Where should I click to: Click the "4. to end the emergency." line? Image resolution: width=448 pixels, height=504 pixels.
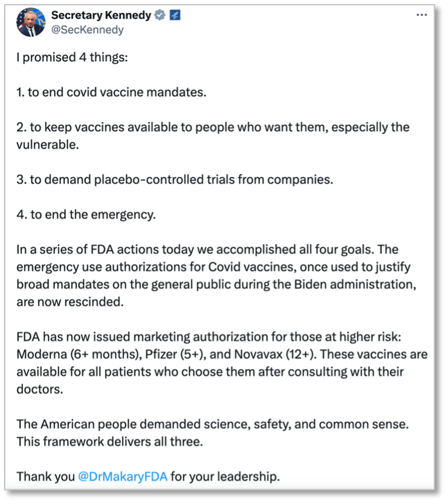coord(85,213)
